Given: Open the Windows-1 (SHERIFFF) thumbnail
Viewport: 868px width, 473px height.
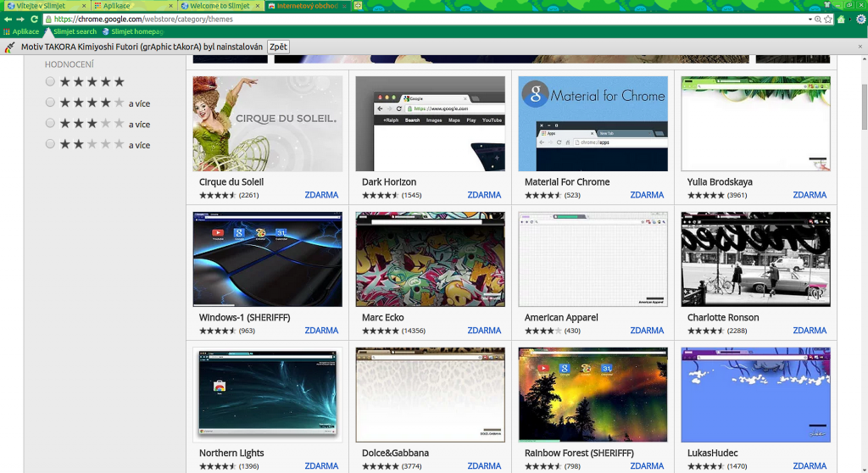Looking at the screenshot, I should [267, 259].
